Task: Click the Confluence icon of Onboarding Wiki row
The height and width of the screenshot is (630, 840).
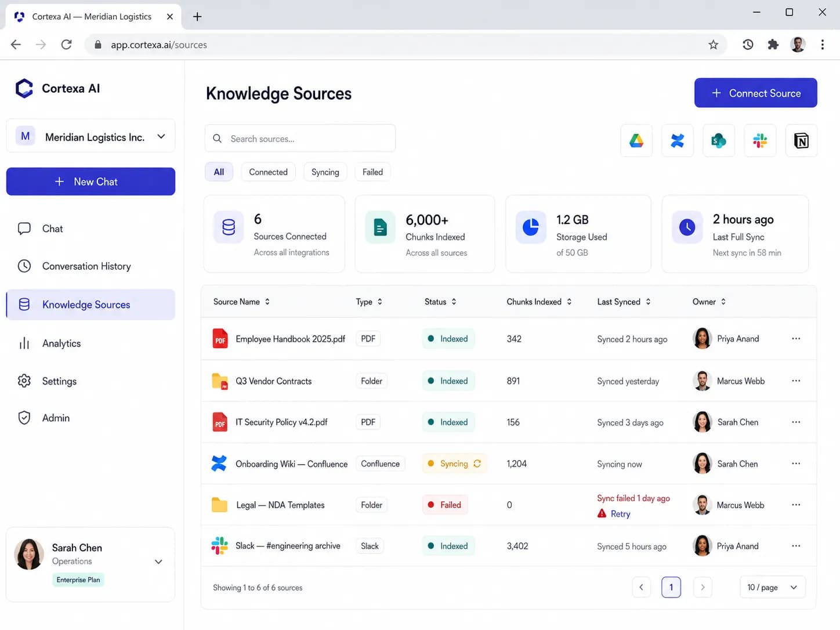Action: (219, 464)
